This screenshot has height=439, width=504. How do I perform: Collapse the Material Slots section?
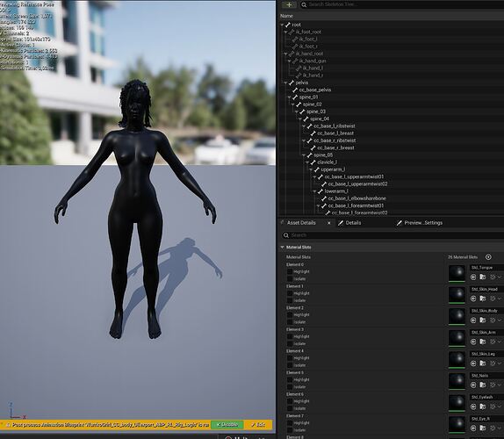pyautogui.click(x=282, y=247)
